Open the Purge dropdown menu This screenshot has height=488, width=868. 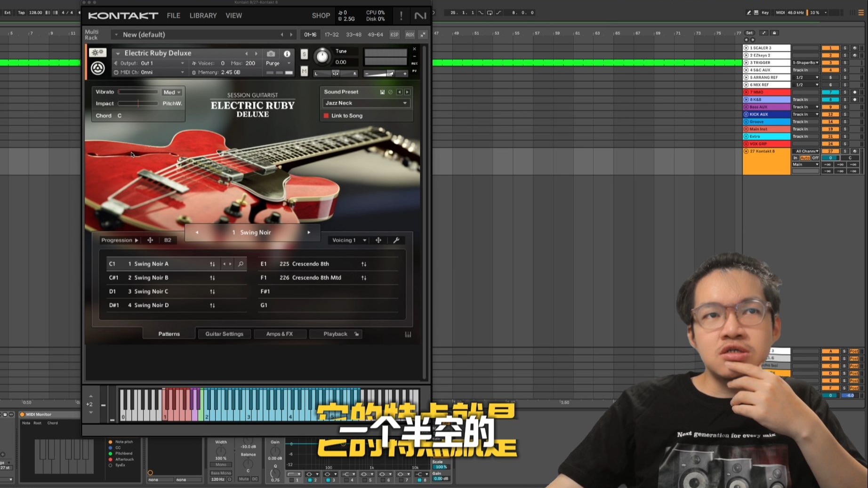pos(278,63)
